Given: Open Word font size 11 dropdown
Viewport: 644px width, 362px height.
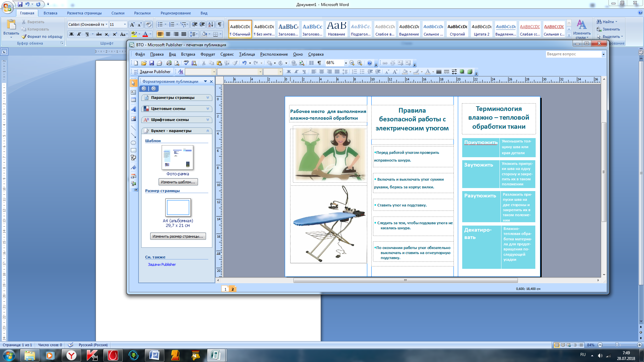Looking at the screenshot, I should (125, 24).
